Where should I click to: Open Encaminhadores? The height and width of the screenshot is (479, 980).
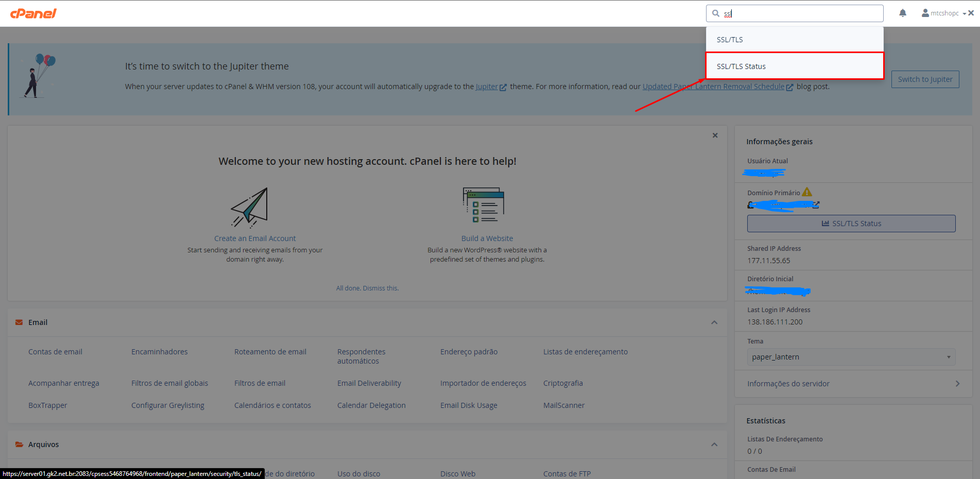tap(159, 352)
